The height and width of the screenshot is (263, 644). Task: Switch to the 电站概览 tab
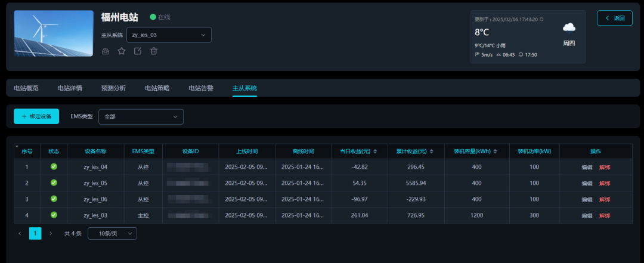point(26,88)
